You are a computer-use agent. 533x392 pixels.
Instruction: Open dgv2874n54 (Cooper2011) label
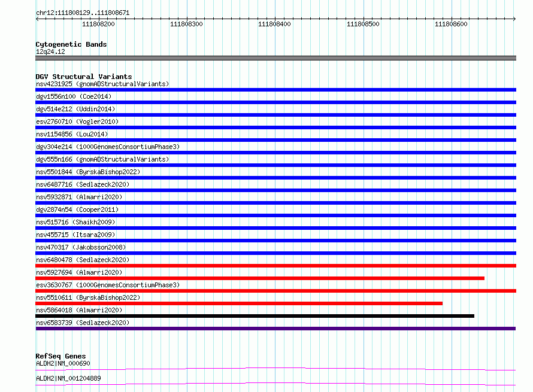pyautogui.click(x=77, y=209)
